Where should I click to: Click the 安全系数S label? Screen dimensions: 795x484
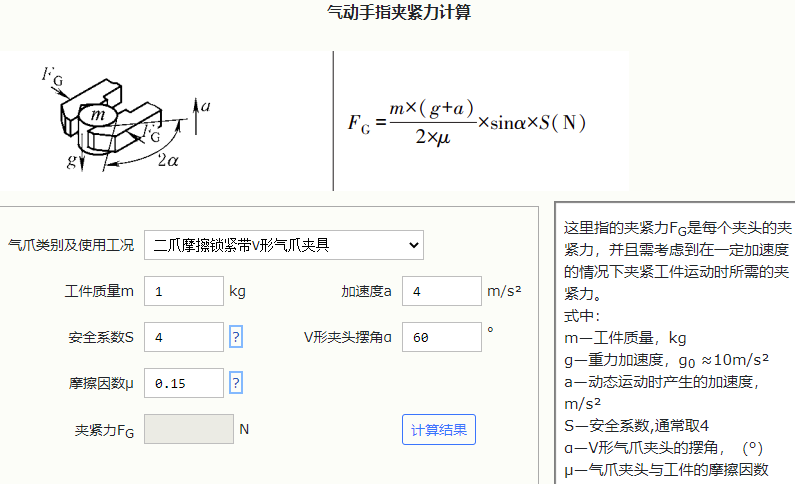tap(101, 338)
